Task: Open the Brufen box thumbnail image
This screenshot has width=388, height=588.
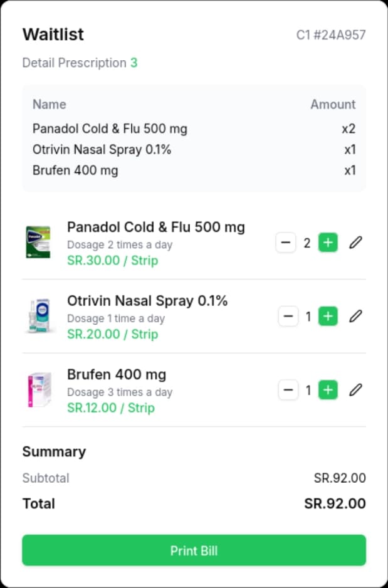Action: (x=40, y=390)
